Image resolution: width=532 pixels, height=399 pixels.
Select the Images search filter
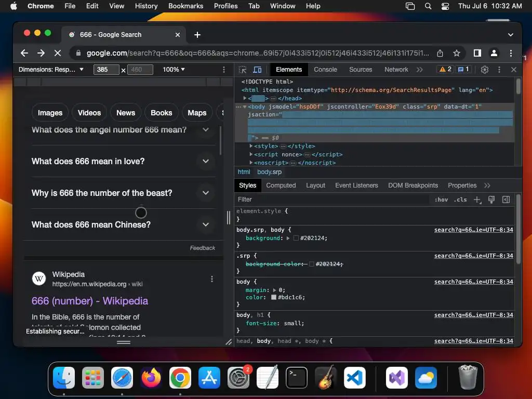click(x=50, y=113)
